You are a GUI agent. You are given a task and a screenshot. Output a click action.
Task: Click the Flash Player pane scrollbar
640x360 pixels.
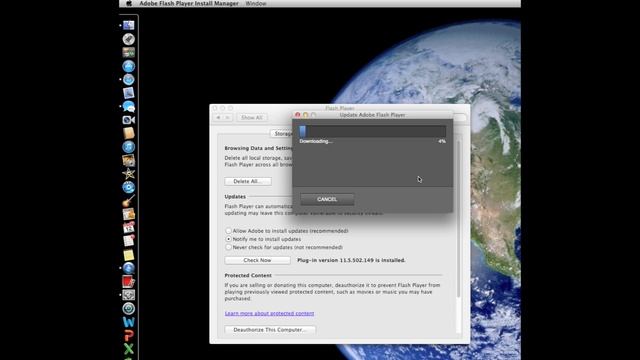tap(458, 218)
